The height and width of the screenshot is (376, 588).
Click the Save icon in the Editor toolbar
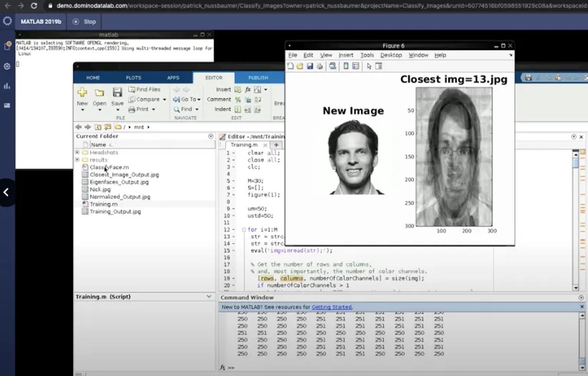tap(117, 92)
